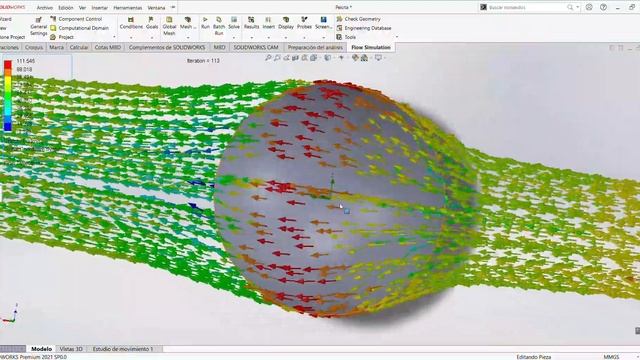
Task: Expand the Screen capture dropdown arrow
Action: [323, 38]
